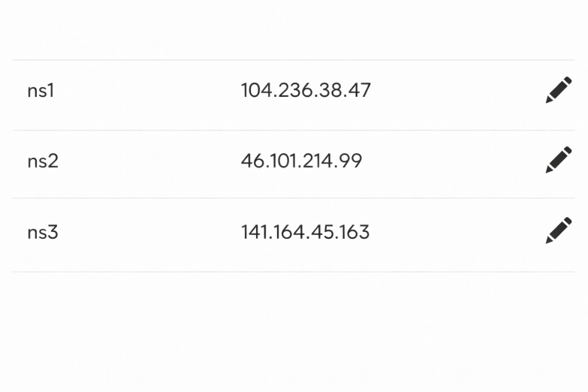Click the address value beside ns1
Screen dimensions: 588x392
coord(306,91)
